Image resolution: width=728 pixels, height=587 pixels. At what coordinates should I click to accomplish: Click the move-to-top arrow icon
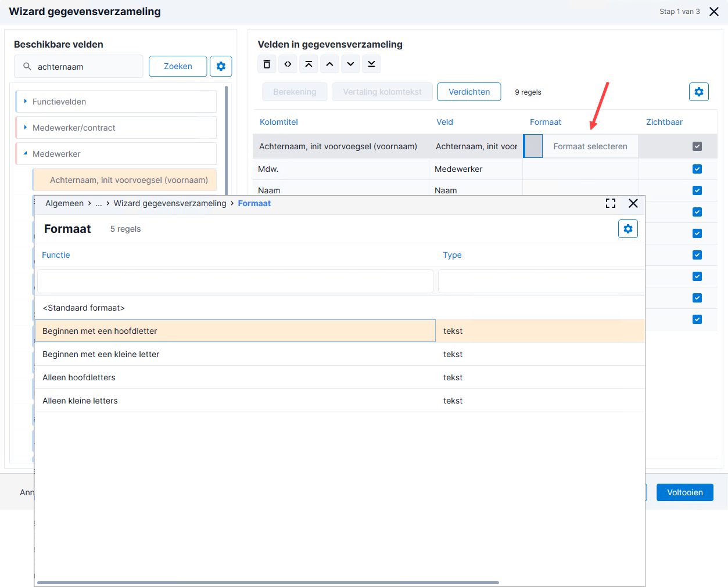pyautogui.click(x=309, y=64)
